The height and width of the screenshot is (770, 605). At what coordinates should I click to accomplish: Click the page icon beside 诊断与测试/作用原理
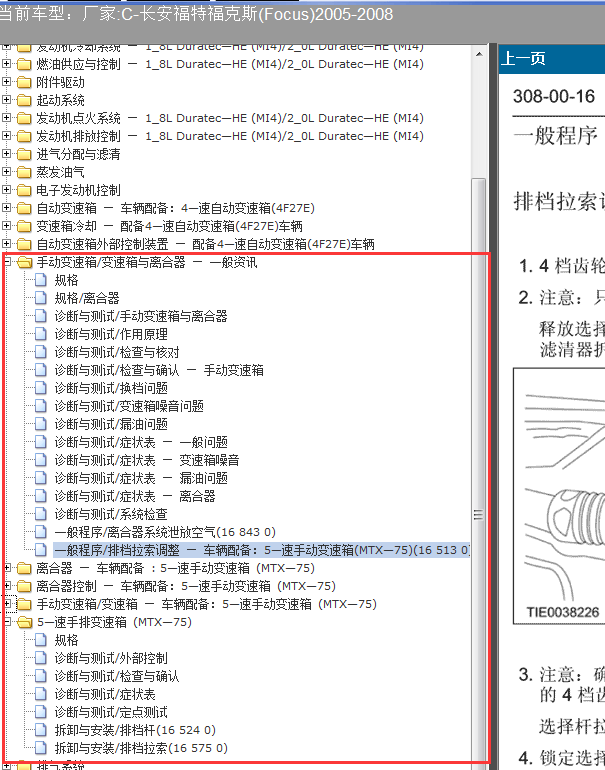click(x=41, y=334)
